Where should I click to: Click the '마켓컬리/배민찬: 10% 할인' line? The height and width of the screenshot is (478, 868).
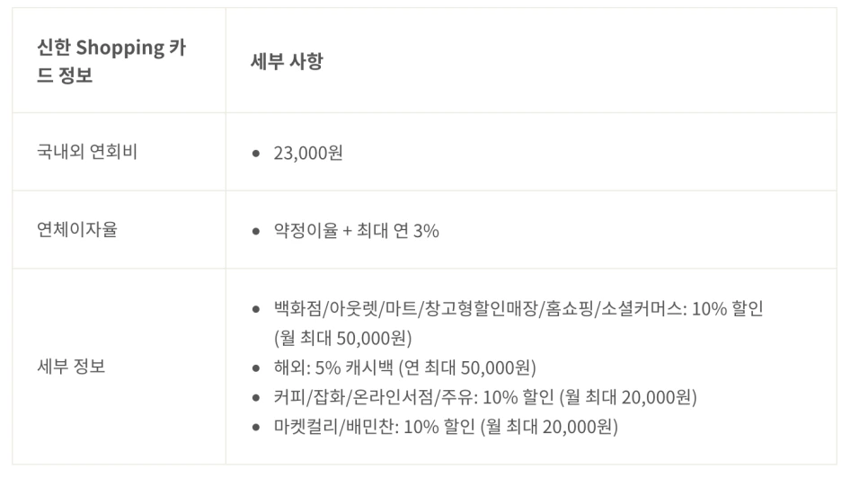click(x=446, y=427)
